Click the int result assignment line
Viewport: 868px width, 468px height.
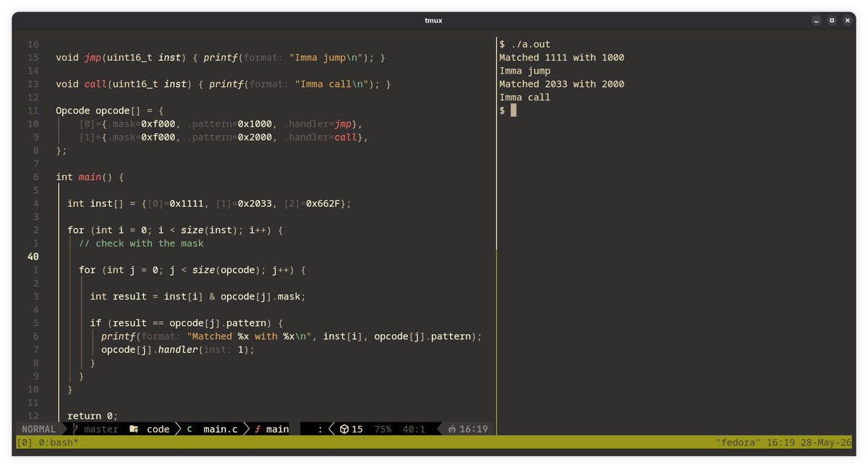[198, 297]
